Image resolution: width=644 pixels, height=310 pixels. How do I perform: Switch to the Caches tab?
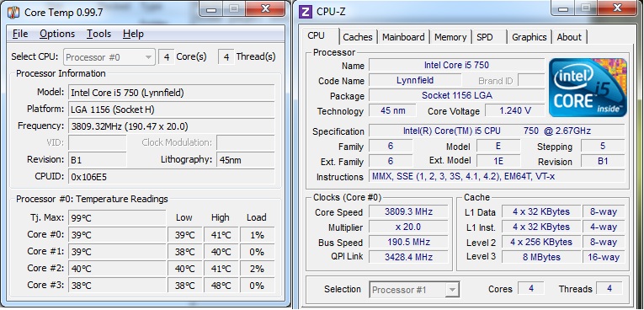(x=358, y=37)
